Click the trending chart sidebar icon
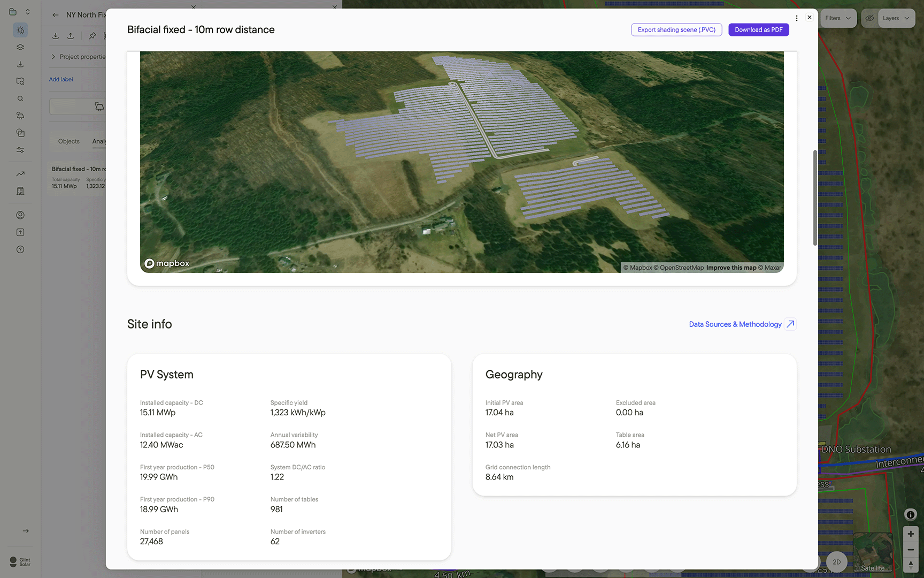Screen dimensions: 924x578 pos(20,174)
